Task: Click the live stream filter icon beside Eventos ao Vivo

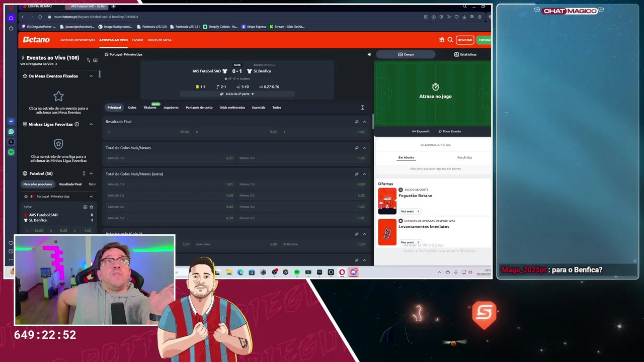Action: [x=95, y=60]
